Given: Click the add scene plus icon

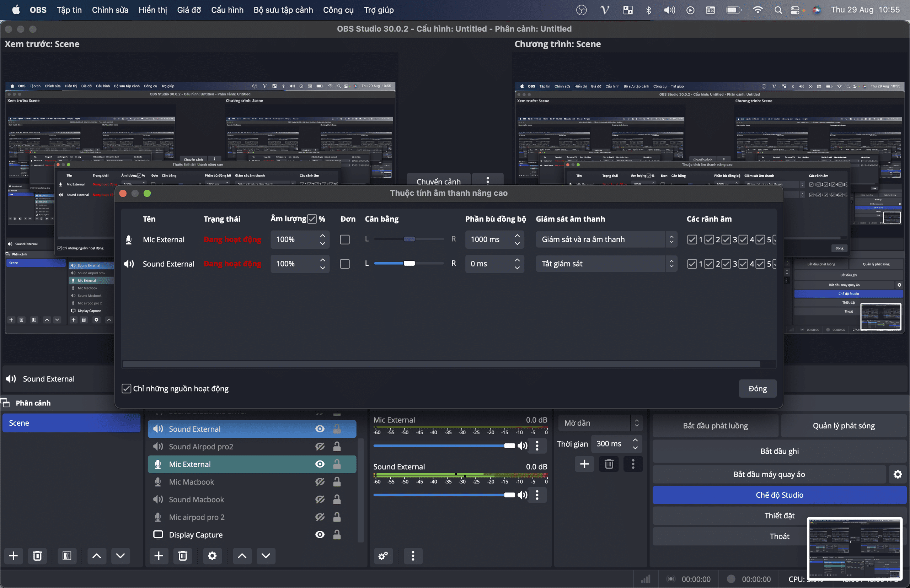Looking at the screenshot, I should pyautogui.click(x=14, y=556).
